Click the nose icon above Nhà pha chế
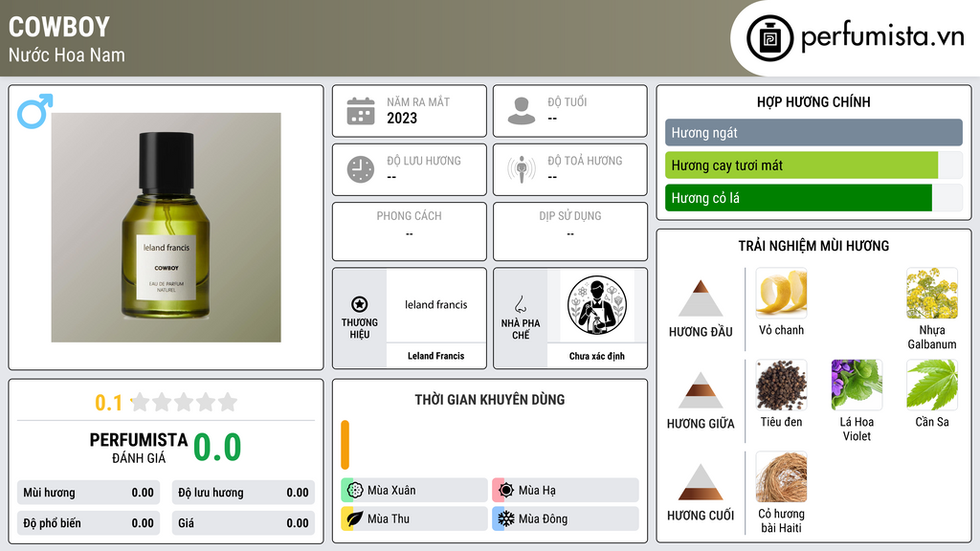Image resolution: width=980 pixels, height=551 pixels. [520, 304]
